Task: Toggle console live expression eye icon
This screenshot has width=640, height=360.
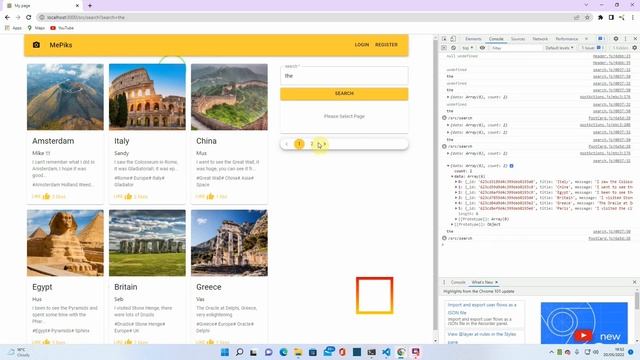Action: click(x=482, y=48)
